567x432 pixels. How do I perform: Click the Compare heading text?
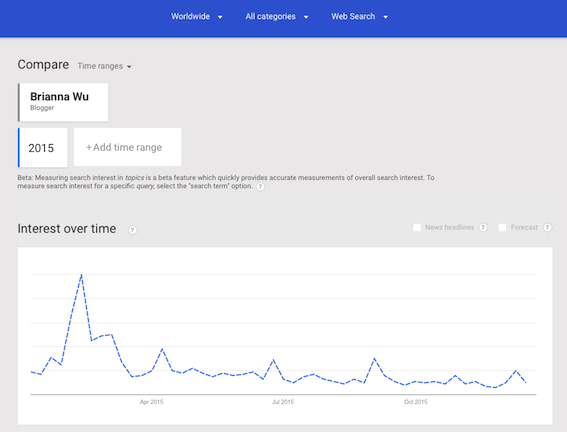pos(43,65)
